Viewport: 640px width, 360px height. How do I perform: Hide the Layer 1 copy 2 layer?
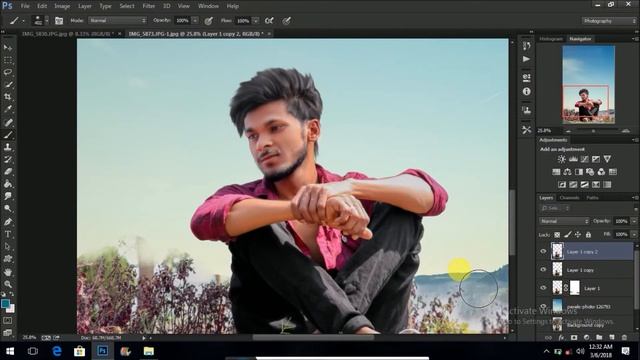click(x=543, y=251)
